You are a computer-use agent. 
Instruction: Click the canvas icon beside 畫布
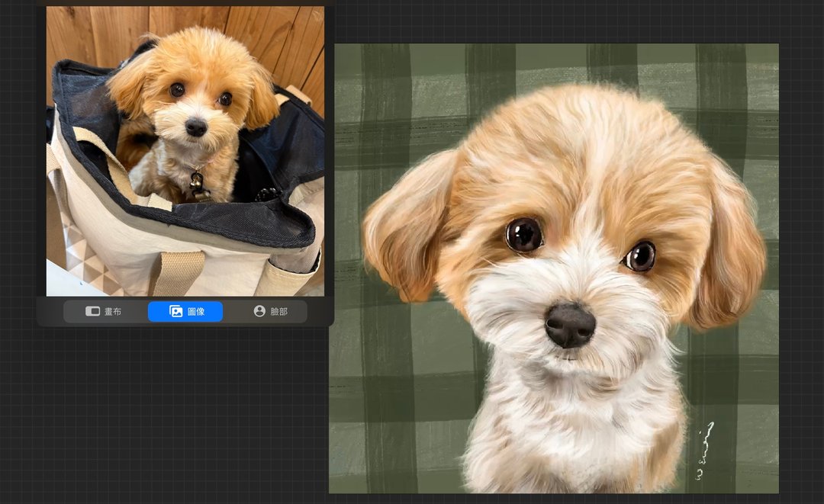tap(92, 311)
